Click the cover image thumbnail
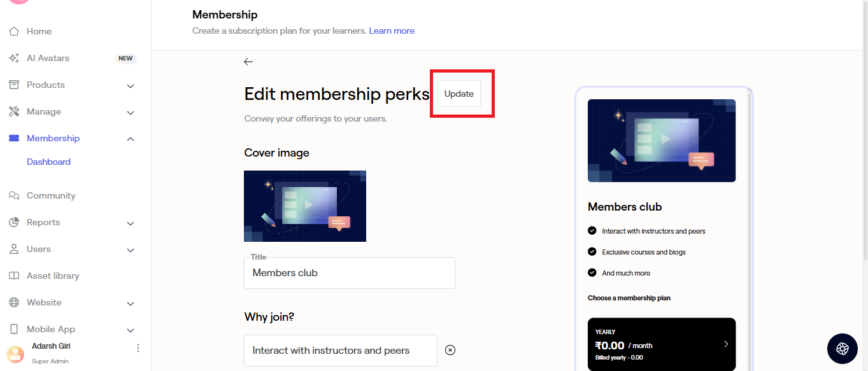Screen dimensions: 868x371 (305, 206)
